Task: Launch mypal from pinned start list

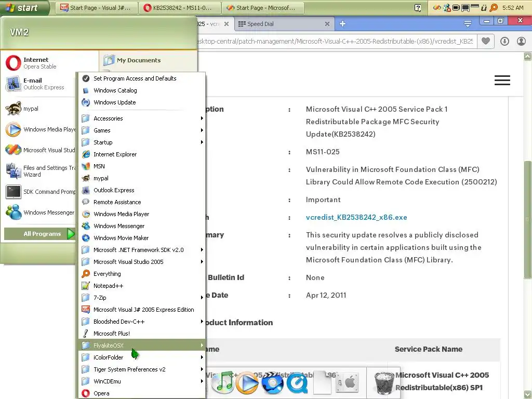Action: (x=38, y=109)
